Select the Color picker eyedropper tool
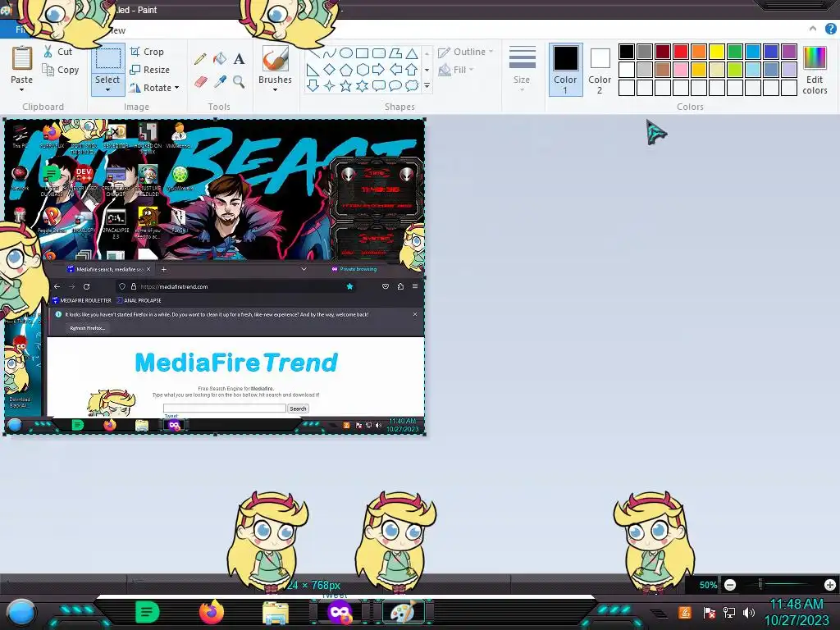This screenshot has width=840, height=630. pyautogui.click(x=220, y=81)
